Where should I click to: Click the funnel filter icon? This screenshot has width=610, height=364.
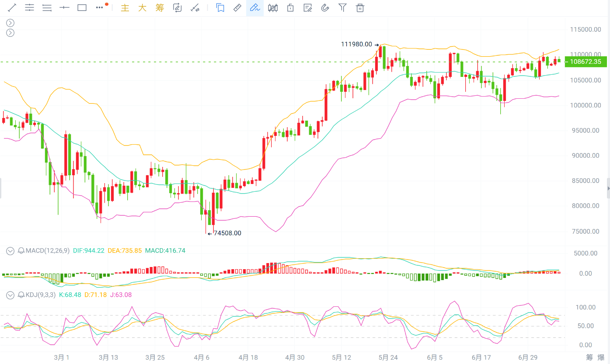coord(343,7)
